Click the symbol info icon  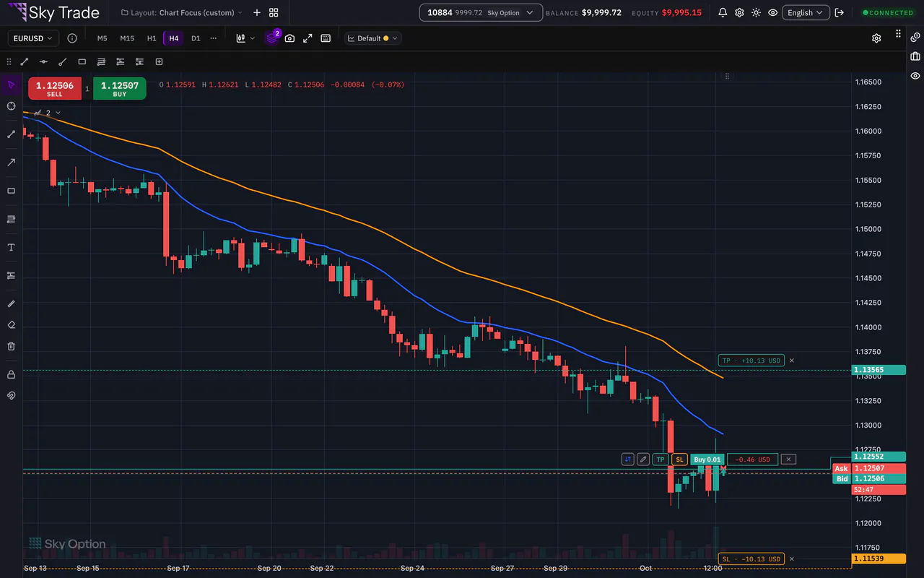(71, 38)
